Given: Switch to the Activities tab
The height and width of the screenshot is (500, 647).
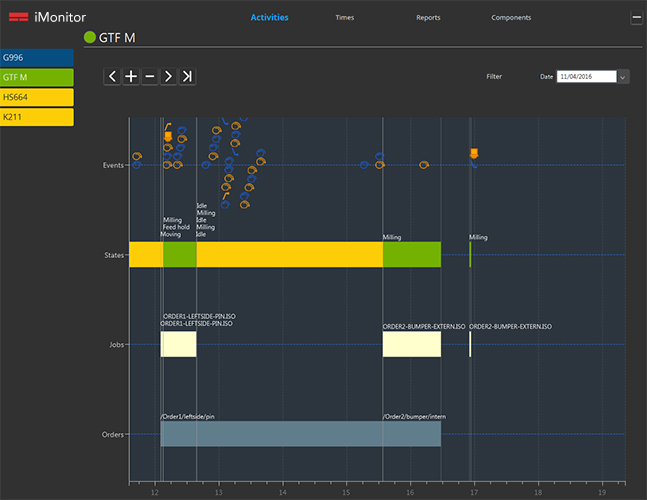Looking at the screenshot, I should click(269, 18).
